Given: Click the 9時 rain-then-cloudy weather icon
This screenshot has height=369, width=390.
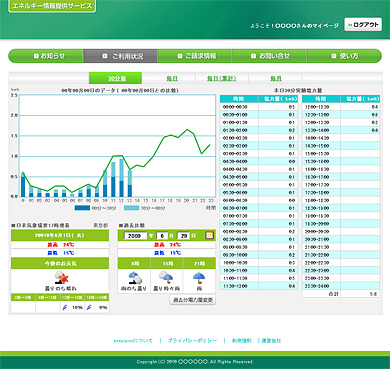Looking at the screenshot, I should click(x=135, y=277).
